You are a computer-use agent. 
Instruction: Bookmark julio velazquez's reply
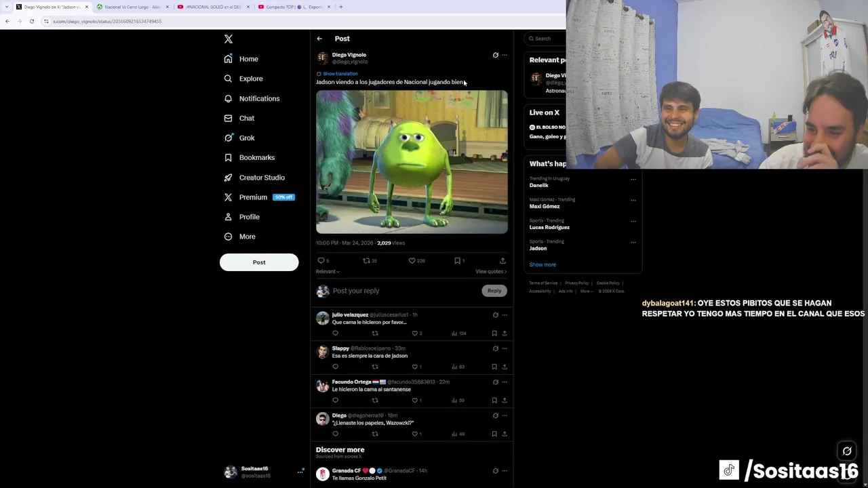point(494,333)
